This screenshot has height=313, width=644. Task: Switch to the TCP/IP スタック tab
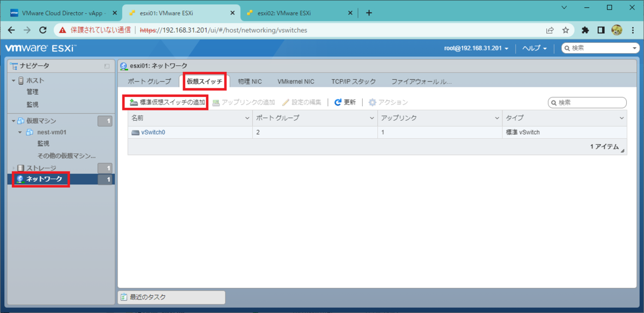[x=354, y=81]
